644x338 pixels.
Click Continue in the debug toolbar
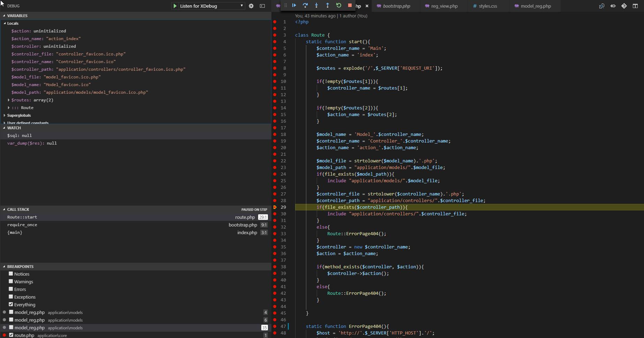pos(294,6)
